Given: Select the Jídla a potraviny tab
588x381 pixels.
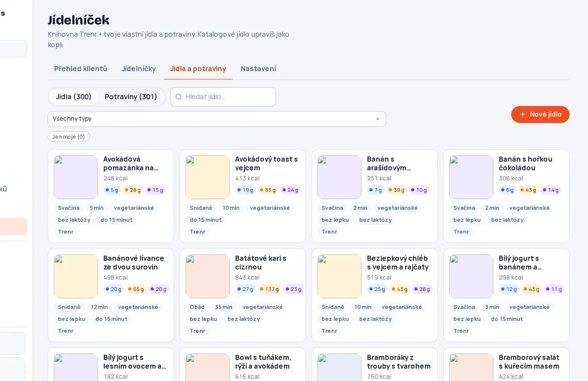Looking at the screenshot, I should (198, 69).
